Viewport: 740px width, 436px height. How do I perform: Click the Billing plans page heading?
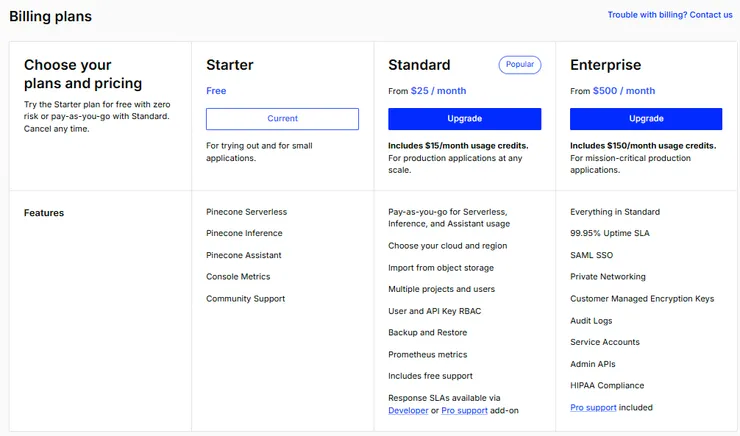(x=50, y=16)
